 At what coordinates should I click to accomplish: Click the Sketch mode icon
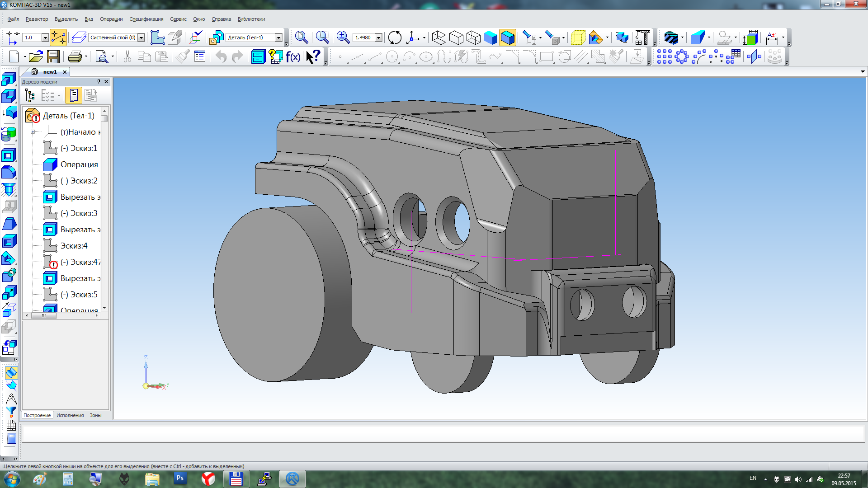pos(157,38)
